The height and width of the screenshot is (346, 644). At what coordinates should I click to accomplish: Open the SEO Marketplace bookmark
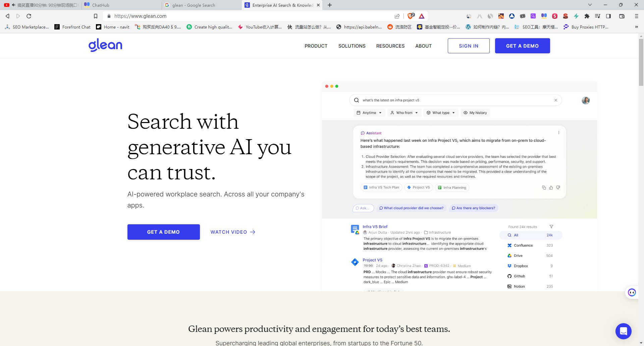coord(27,27)
